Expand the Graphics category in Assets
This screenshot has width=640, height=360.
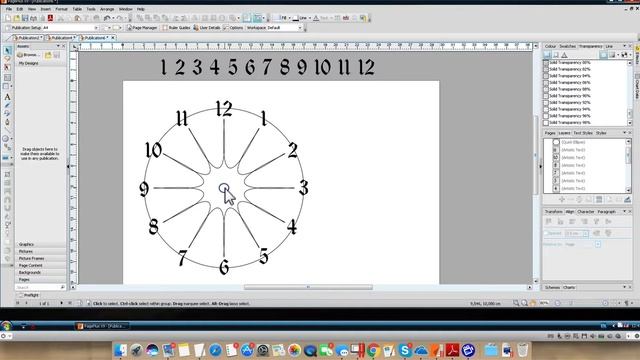(x=40, y=244)
